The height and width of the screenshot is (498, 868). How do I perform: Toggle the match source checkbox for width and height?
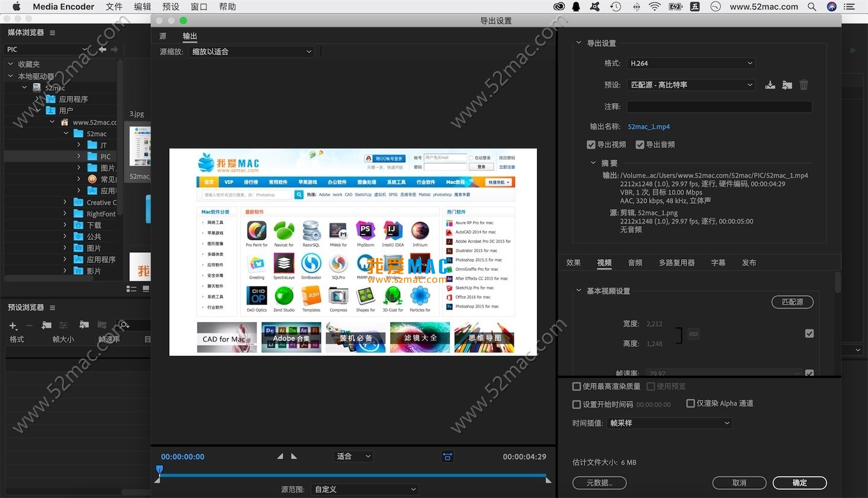pyautogui.click(x=809, y=333)
